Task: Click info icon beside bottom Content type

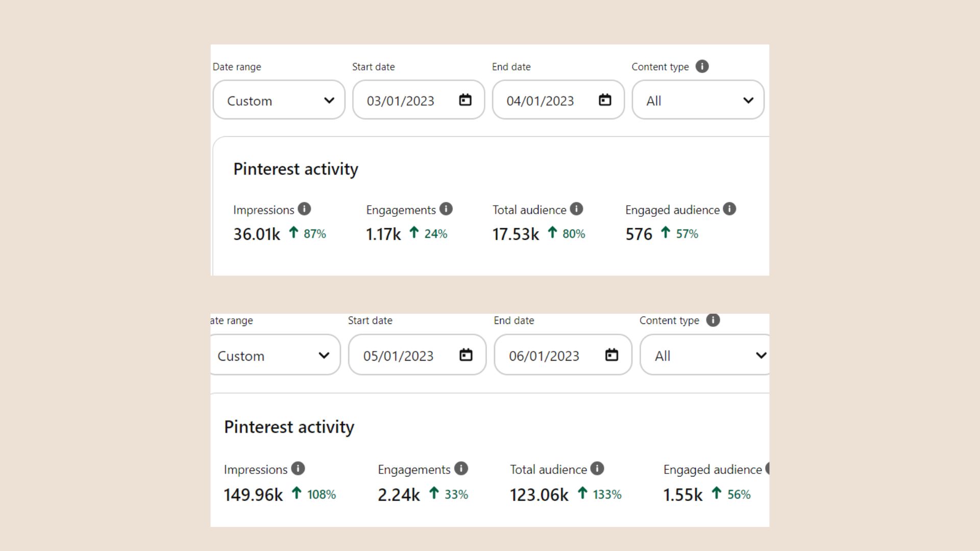Action: [x=713, y=320]
